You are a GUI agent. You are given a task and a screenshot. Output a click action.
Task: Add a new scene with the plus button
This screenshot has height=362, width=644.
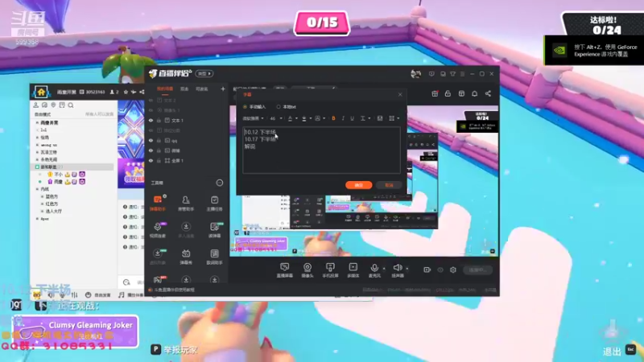point(223,88)
